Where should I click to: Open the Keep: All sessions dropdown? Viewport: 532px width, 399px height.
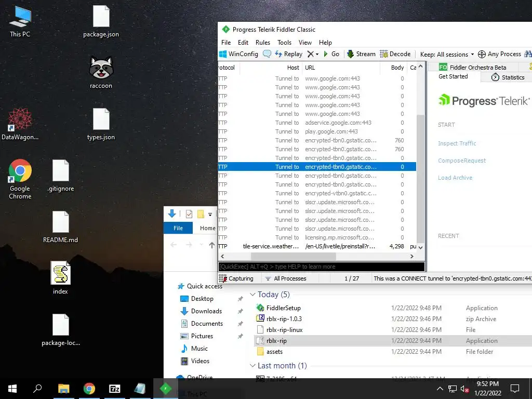447,54
